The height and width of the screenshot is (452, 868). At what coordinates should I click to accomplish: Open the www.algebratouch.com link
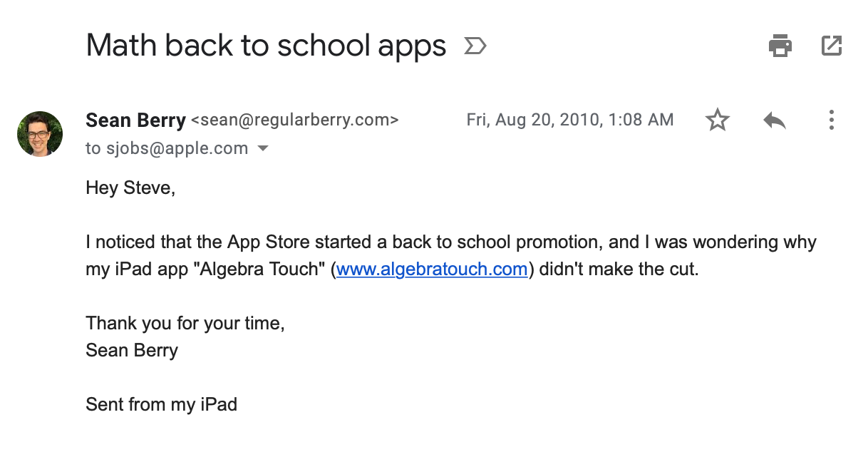click(432, 269)
